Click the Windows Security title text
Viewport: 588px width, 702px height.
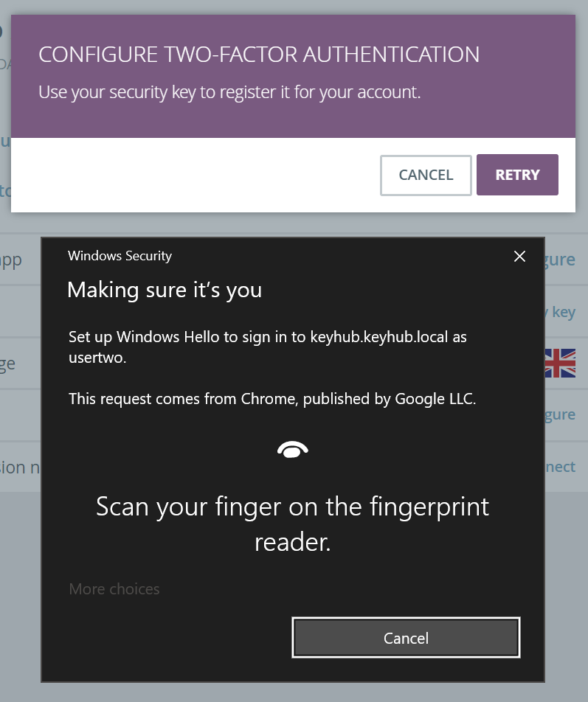click(x=120, y=256)
